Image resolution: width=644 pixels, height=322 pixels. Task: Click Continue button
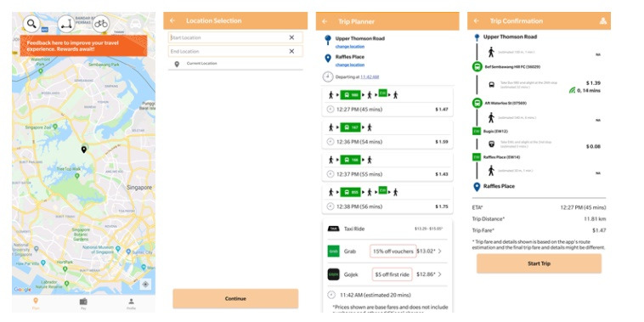point(235,298)
